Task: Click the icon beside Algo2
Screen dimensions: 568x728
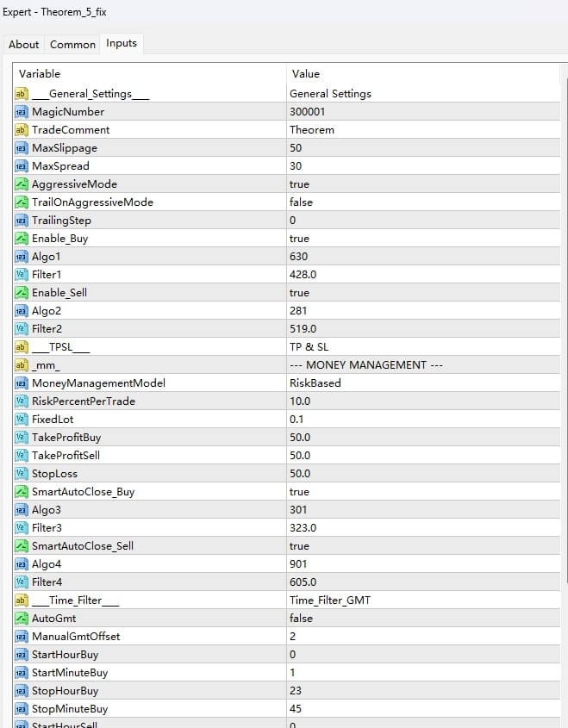Action: click(x=22, y=311)
